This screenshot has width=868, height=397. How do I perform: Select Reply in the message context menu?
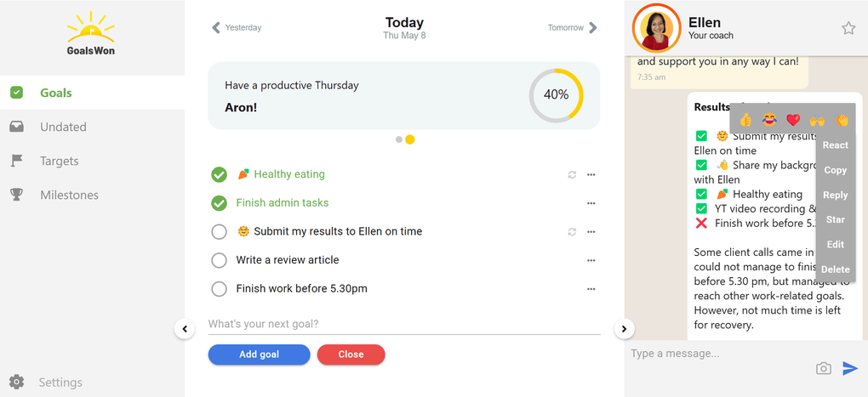835,195
